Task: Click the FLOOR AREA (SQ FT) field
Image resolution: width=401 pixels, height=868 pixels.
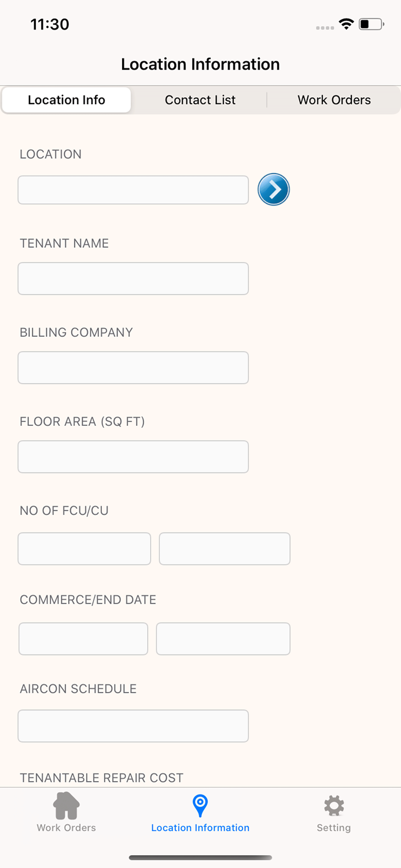Action: coord(133,457)
